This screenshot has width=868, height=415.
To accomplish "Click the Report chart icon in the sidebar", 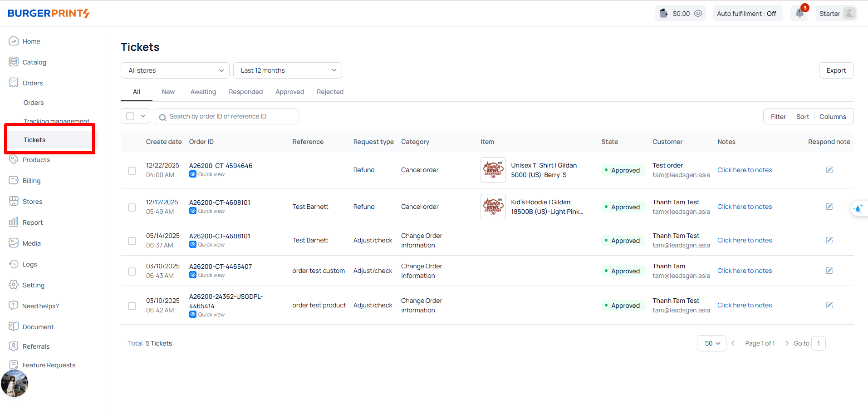I will pyautogui.click(x=14, y=222).
